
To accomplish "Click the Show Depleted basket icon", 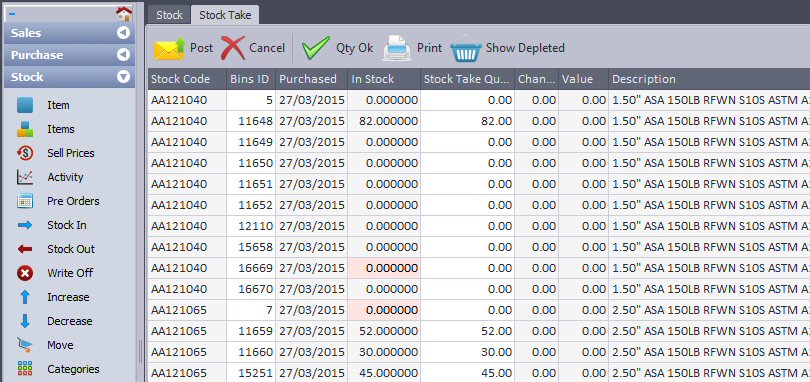I will tap(466, 48).
